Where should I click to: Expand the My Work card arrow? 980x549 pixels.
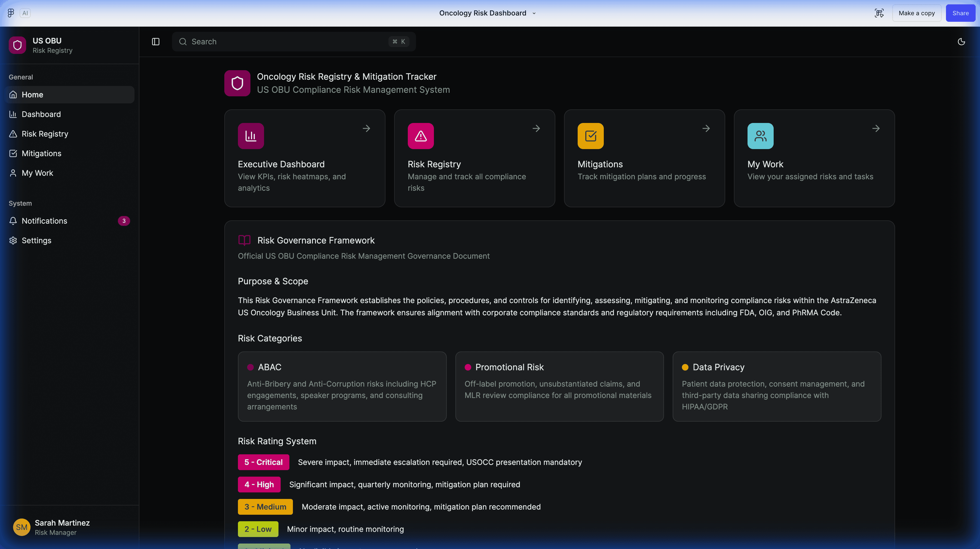[x=876, y=128]
